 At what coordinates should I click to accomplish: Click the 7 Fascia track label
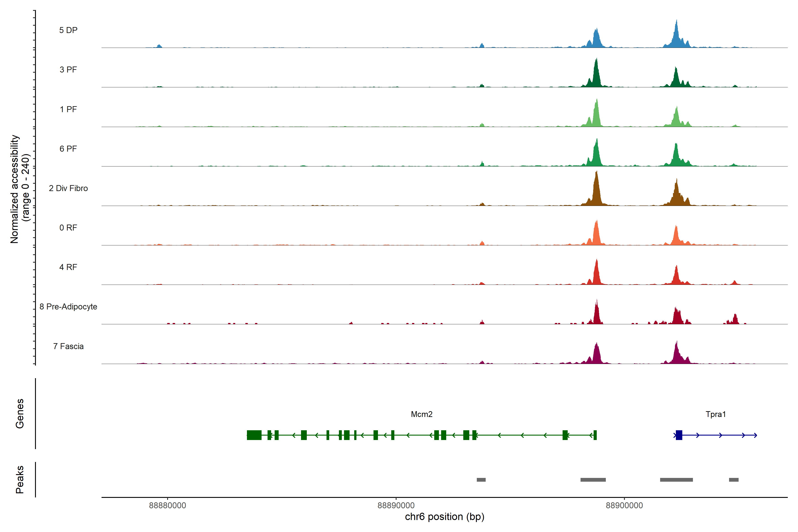(68, 346)
